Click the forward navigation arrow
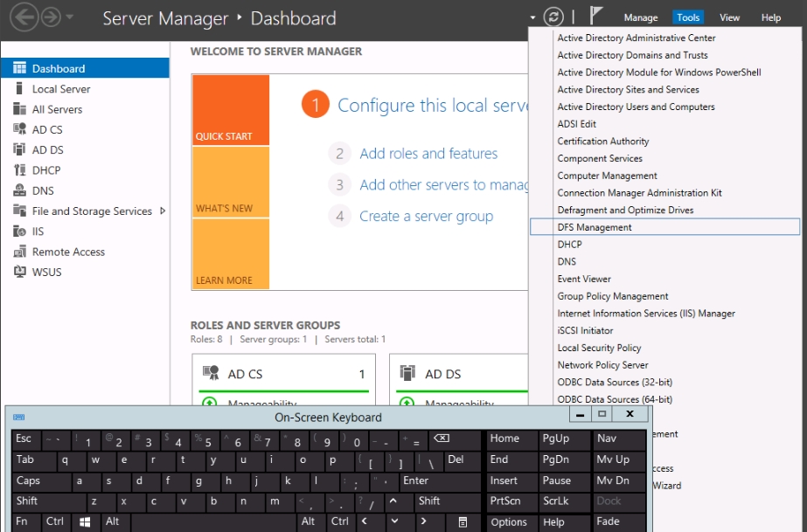Viewport: 807px width, 532px height. point(51,17)
